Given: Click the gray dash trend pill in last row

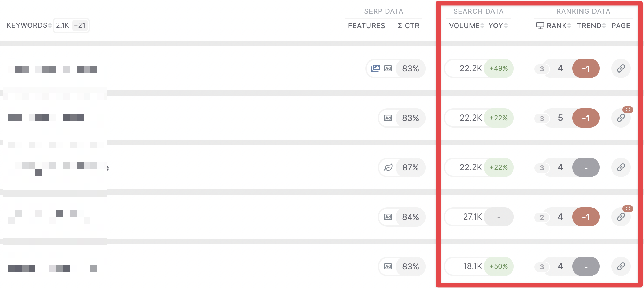Looking at the screenshot, I should click(586, 266).
